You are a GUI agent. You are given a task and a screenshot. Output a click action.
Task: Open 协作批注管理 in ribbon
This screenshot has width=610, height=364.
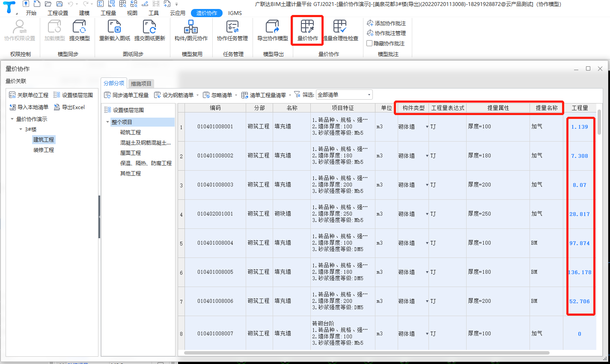(387, 33)
